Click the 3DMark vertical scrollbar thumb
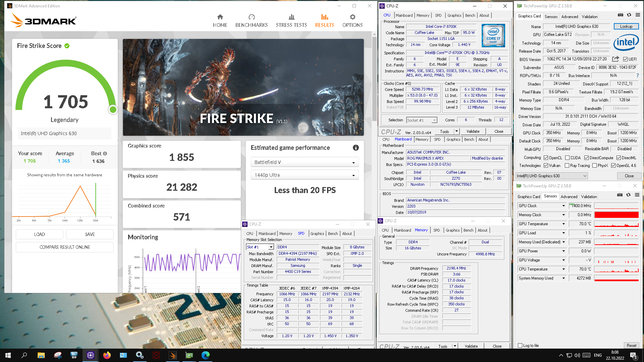This screenshot has height=362, width=644. click(374, 79)
